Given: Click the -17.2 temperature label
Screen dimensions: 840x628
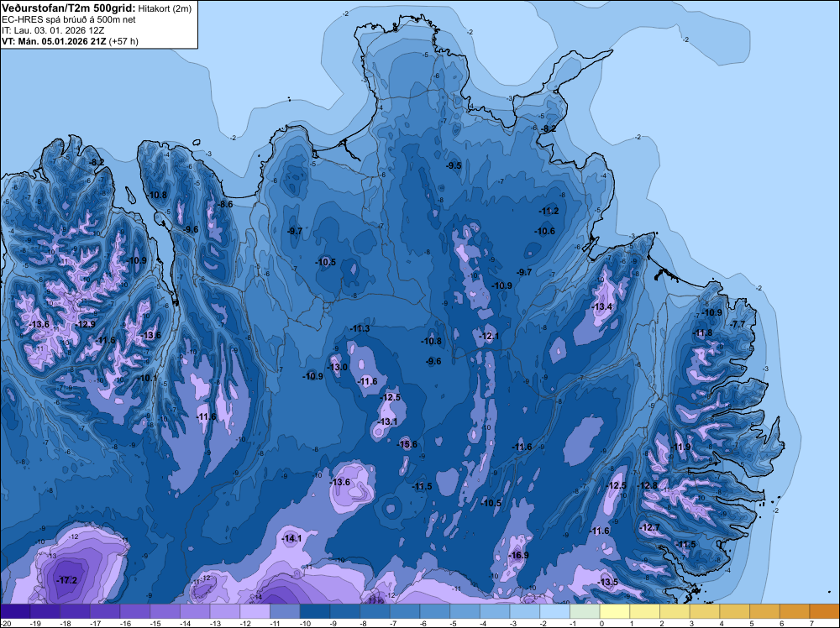Looking at the screenshot, I should (x=66, y=580).
